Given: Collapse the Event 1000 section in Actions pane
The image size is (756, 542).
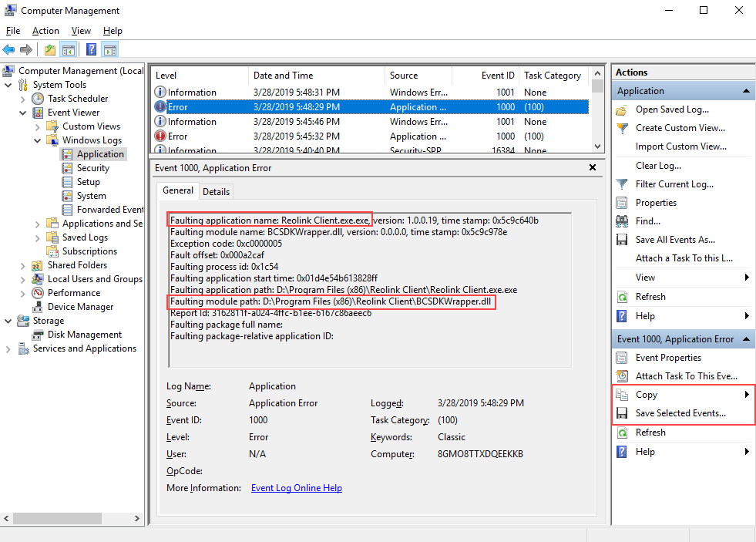Looking at the screenshot, I should pos(746,339).
